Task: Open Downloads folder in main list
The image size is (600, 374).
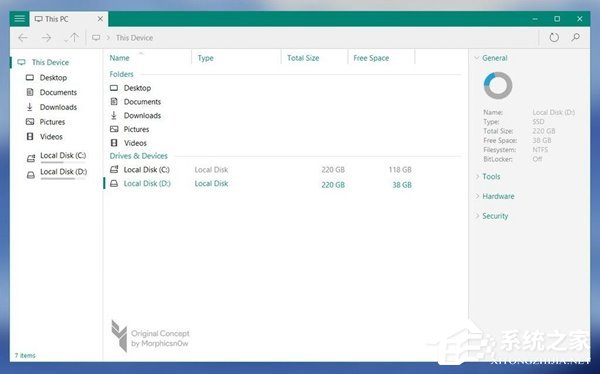Action: pyautogui.click(x=142, y=116)
